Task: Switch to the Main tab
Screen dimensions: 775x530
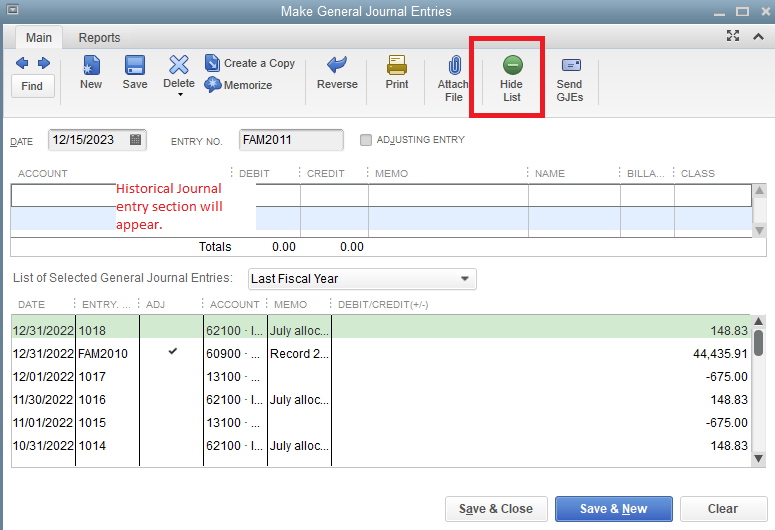Action: [39, 38]
